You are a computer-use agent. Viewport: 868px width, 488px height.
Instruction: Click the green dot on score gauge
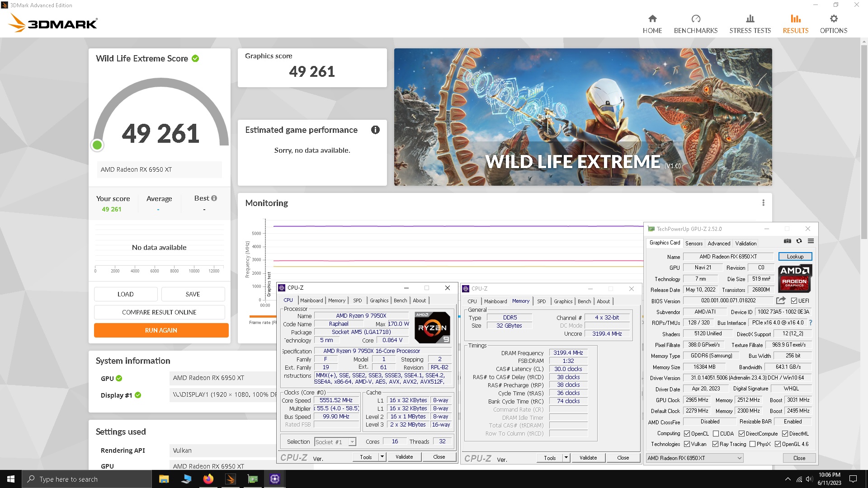coord(97,145)
